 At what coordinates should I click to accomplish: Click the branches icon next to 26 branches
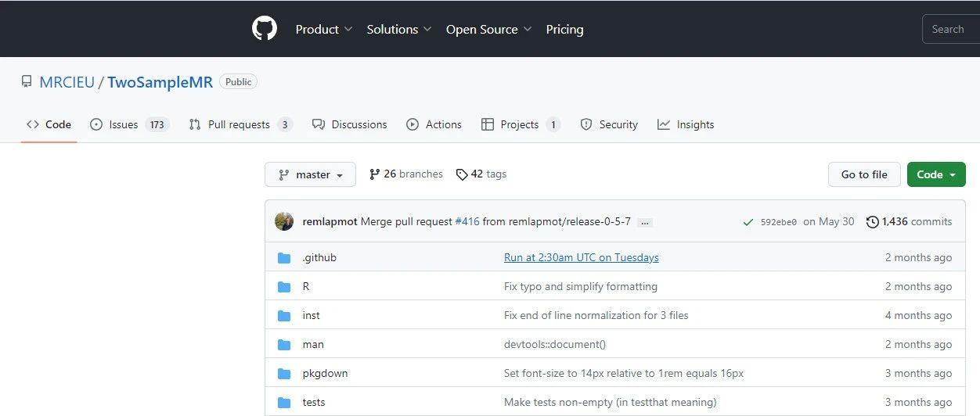(375, 174)
